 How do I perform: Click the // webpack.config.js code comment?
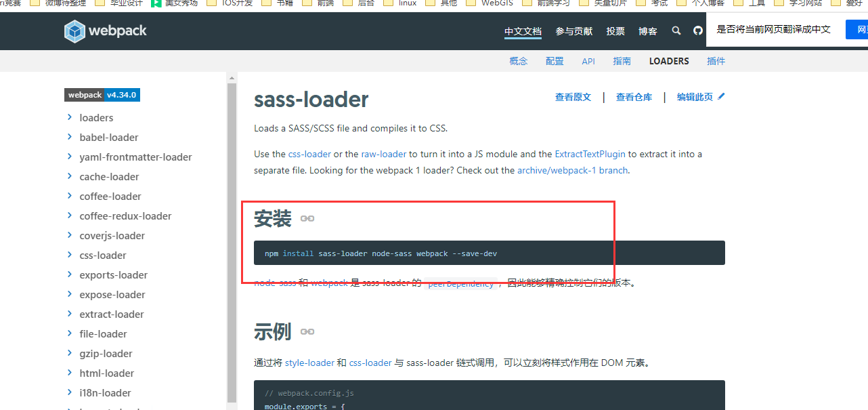pos(309,393)
